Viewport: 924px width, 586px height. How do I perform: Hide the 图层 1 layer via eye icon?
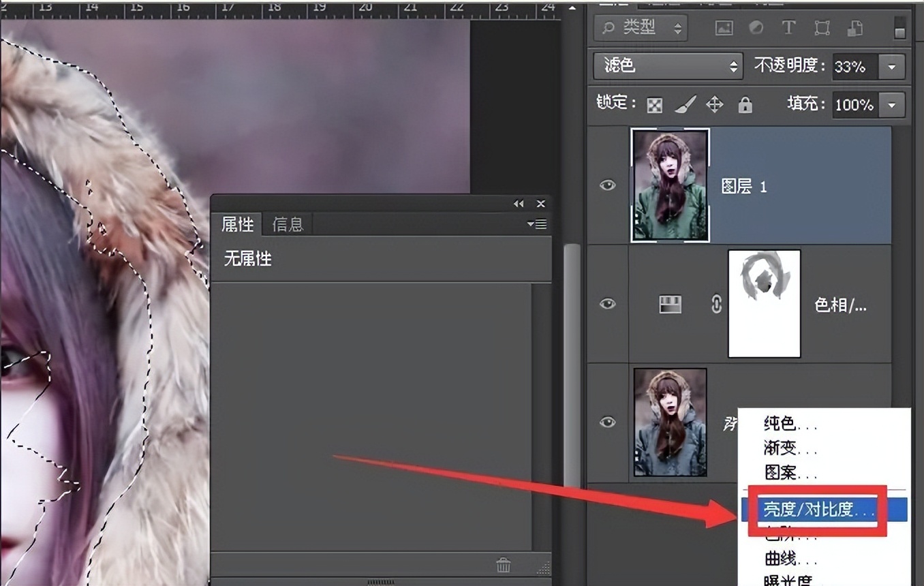pyautogui.click(x=607, y=185)
